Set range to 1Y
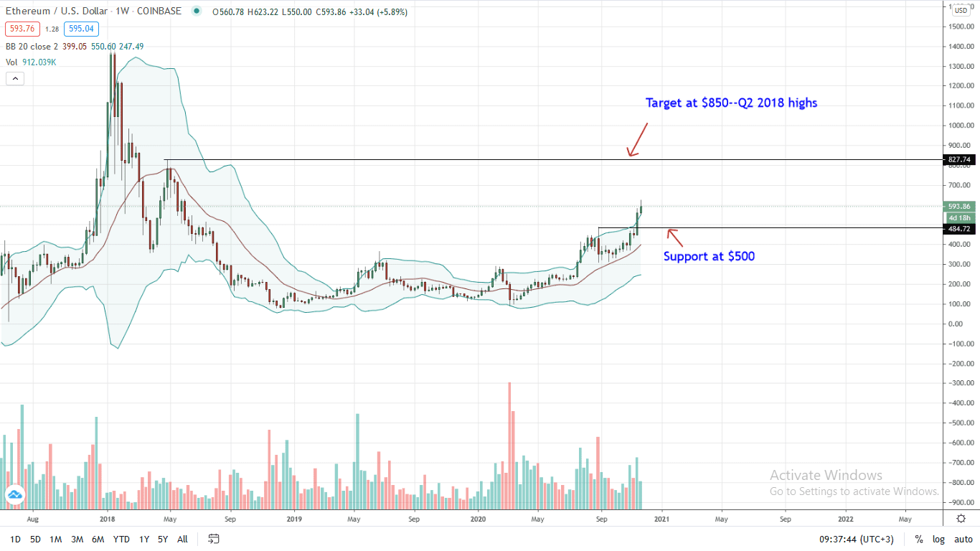 (x=144, y=539)
